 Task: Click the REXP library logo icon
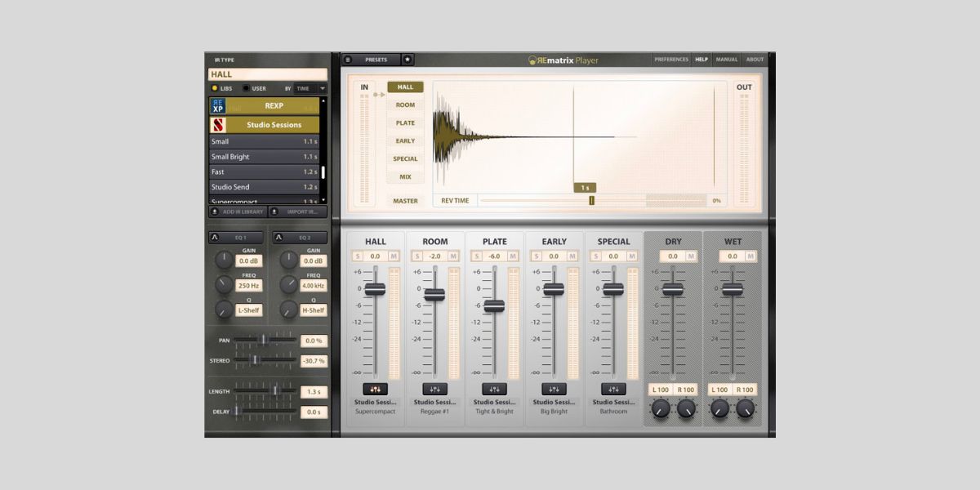click(217, 106)
